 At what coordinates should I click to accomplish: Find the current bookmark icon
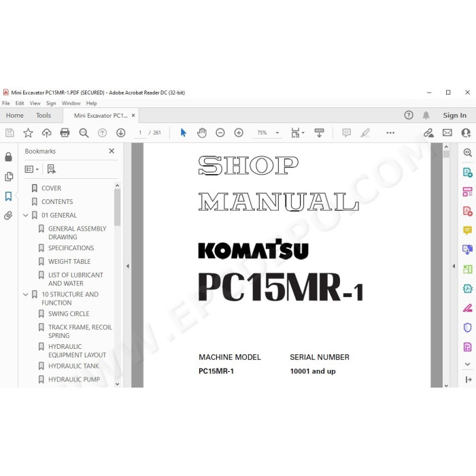pyautogui.click(x=51, y=169)
